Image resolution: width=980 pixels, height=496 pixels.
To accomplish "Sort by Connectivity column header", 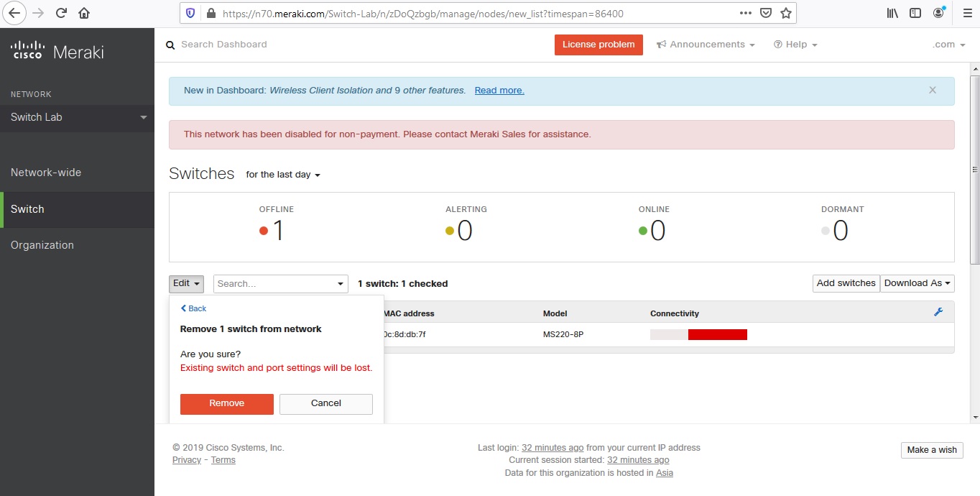I will click(x=675, y=313).
